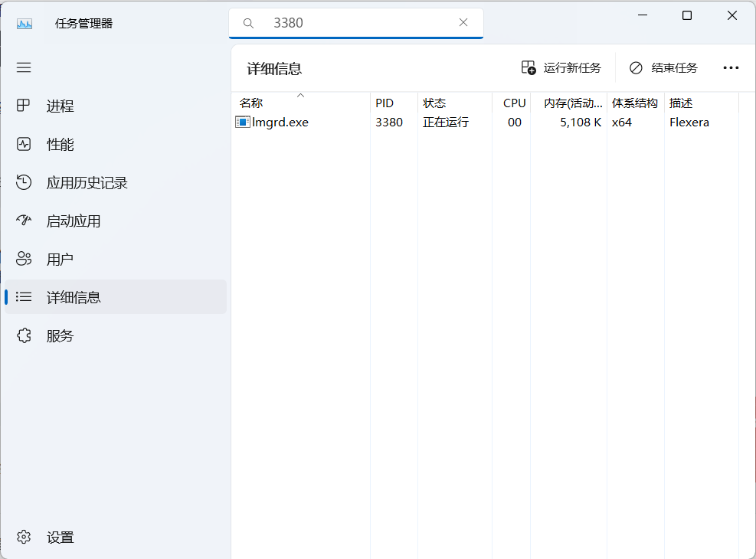Click the 内存 memory column header

tap(573, 103)
